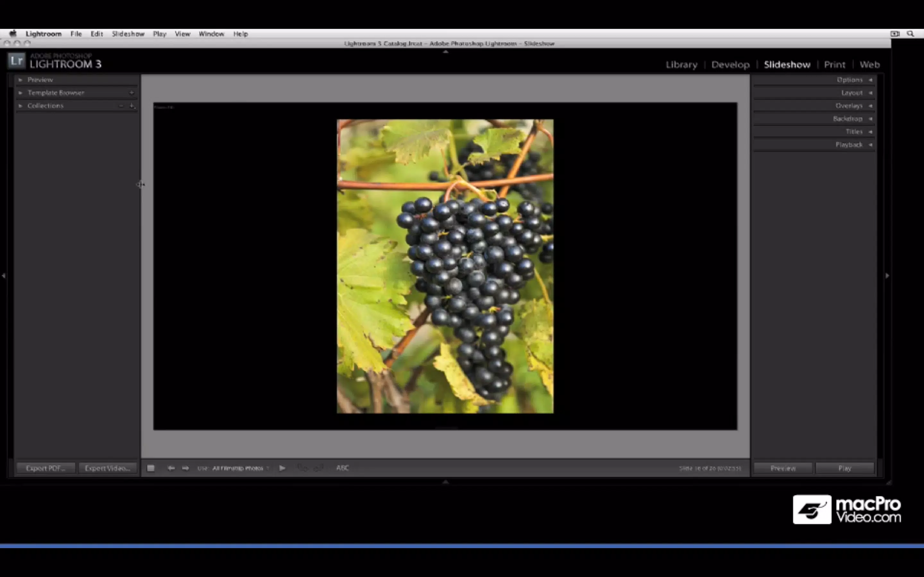Click the stop slideshow square icon

(151, 468)
